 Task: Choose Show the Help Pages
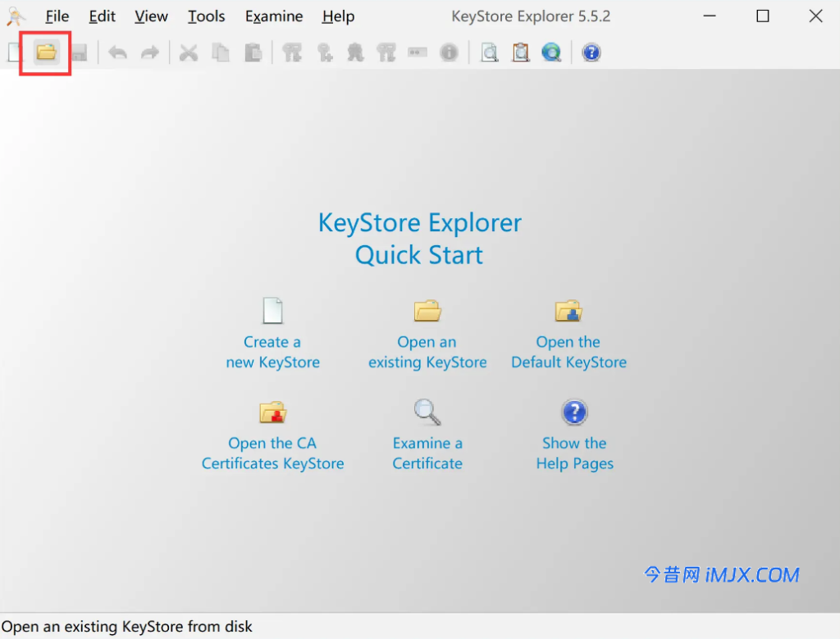tap(575, 435)
